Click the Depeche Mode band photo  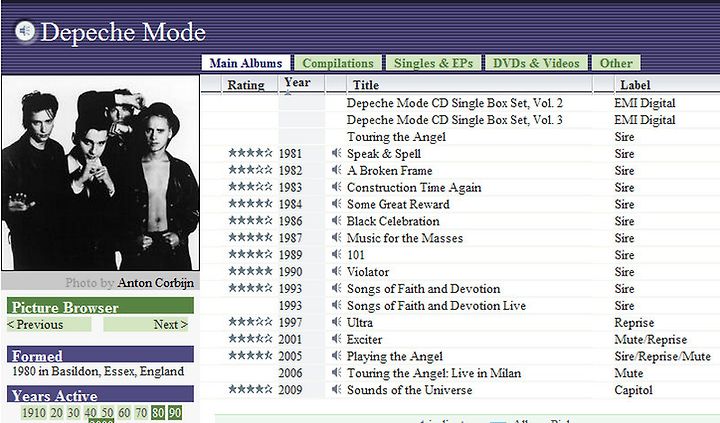pos(101,173)
